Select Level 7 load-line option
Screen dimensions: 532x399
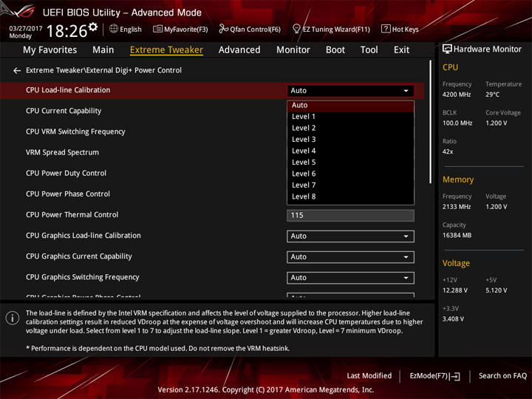350,185
